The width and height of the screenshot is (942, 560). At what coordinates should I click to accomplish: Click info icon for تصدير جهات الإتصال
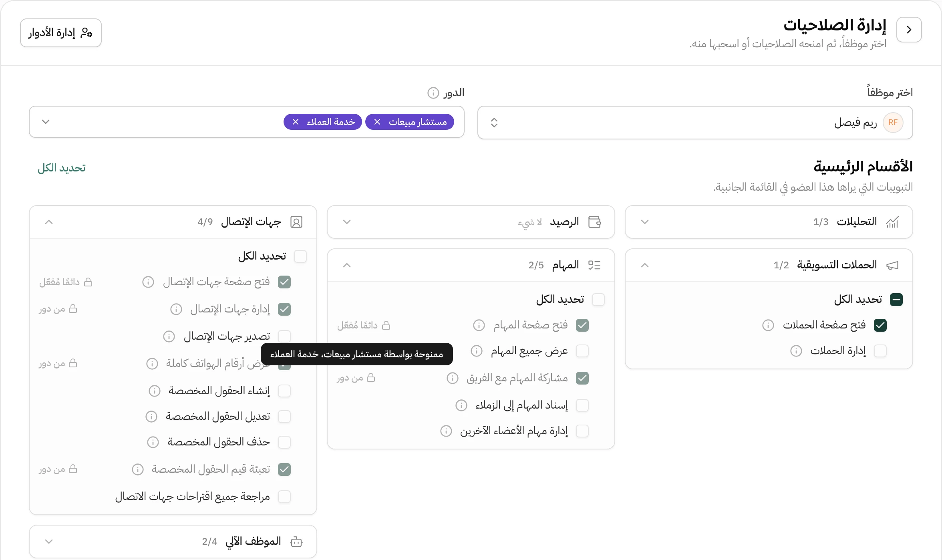pyautogui.click(x=169, y=336)
